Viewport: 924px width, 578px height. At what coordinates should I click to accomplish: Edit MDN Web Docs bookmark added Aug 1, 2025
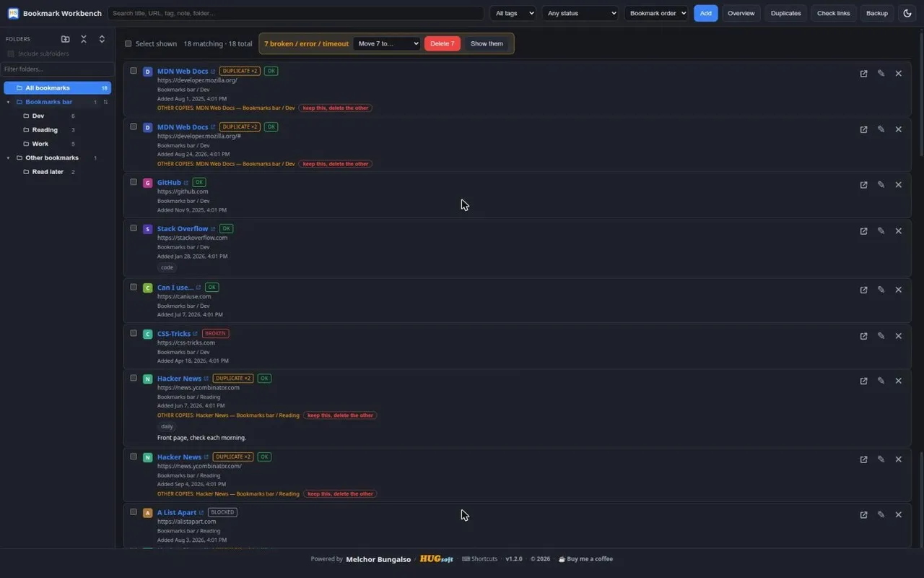pyautogui.click(x=881, y=74)
